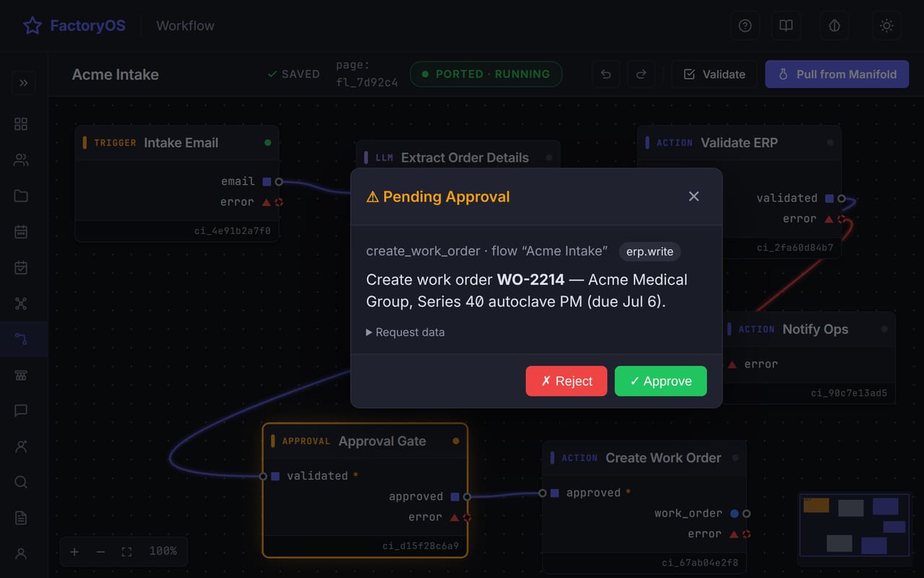The image size is (924, 578).
Task: Click the Approval Gate validated input port
Action: tap(263, 476)
